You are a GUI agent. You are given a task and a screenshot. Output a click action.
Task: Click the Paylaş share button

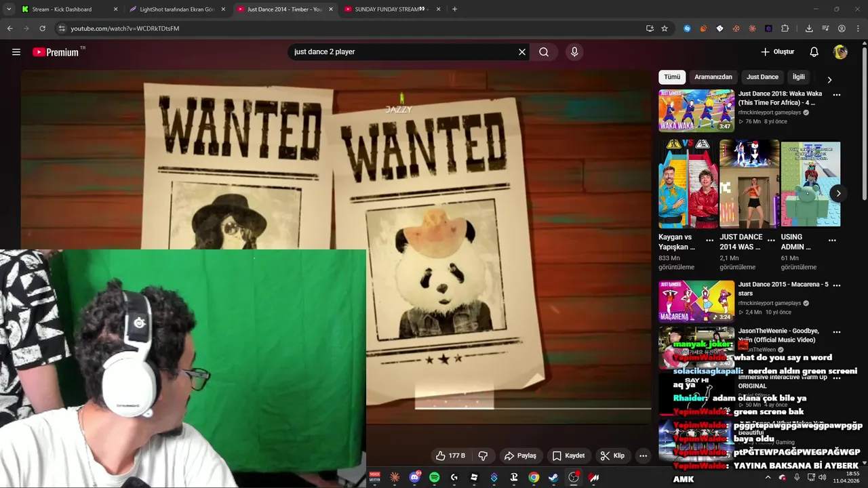[x=520, y=455]
